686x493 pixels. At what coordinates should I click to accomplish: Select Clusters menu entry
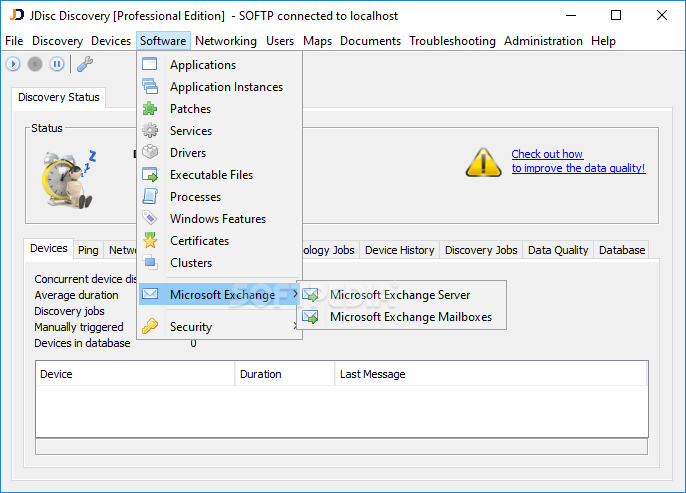(x=220, y=262)
